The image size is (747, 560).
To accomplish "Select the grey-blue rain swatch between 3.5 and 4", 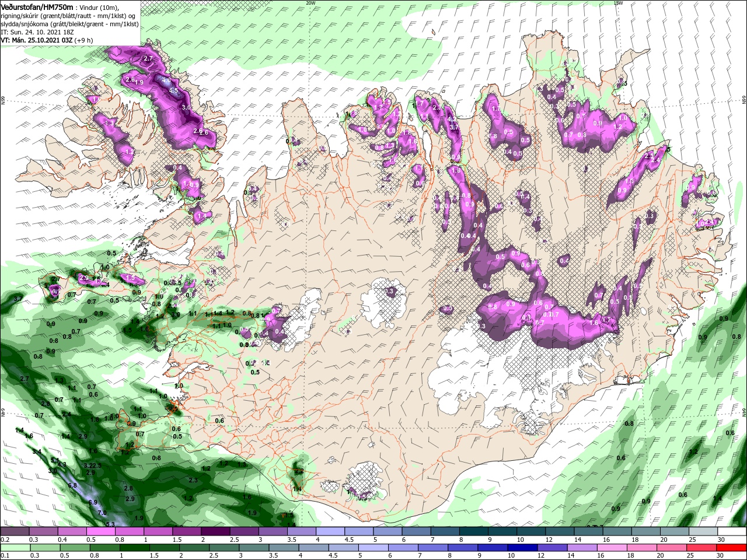I will tap(283, 548).
